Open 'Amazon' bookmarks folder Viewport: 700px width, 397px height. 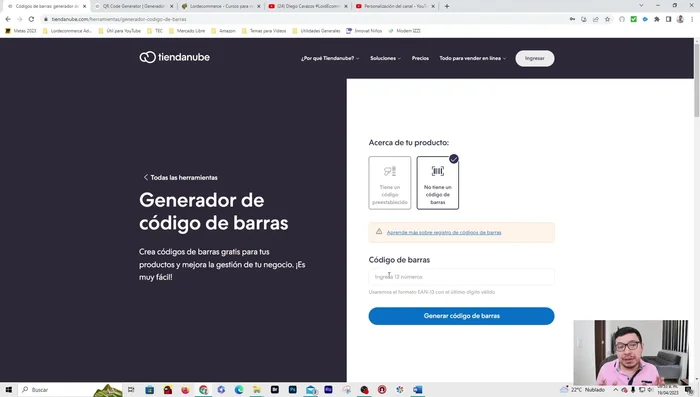click(223, 31)
